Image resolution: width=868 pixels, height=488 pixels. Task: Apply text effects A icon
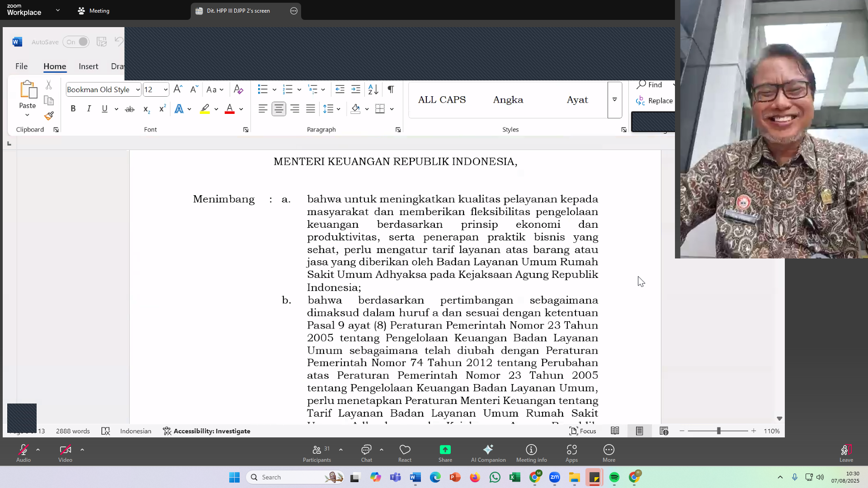point(179,109)
